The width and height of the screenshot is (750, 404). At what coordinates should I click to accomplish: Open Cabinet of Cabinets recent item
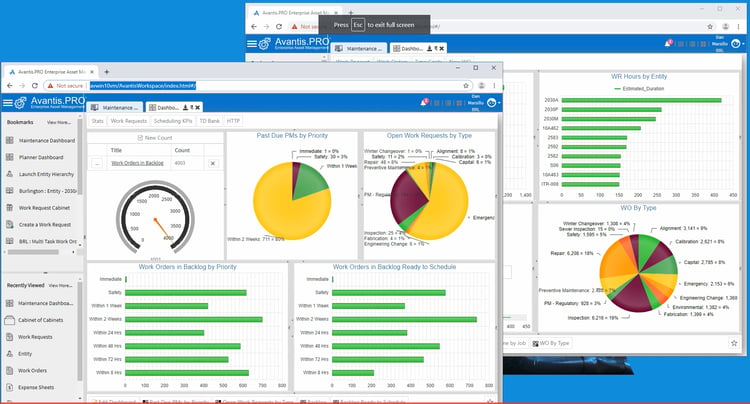[40, 320]
